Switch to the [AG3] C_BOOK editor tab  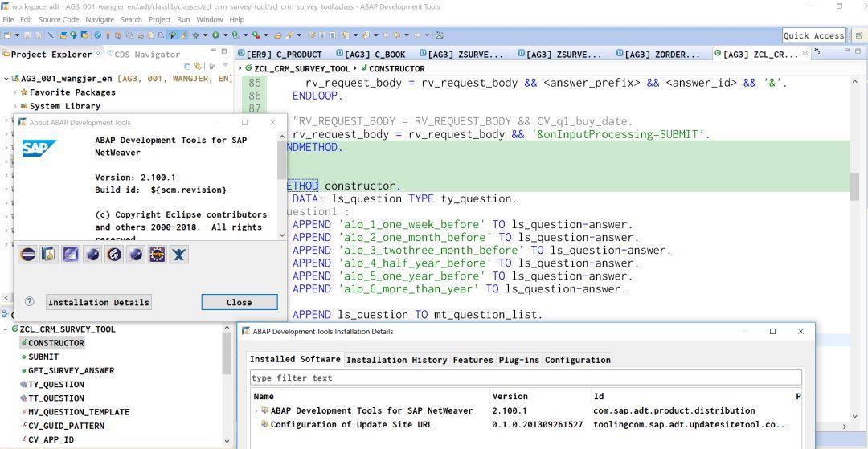click(x=371, y=54)
